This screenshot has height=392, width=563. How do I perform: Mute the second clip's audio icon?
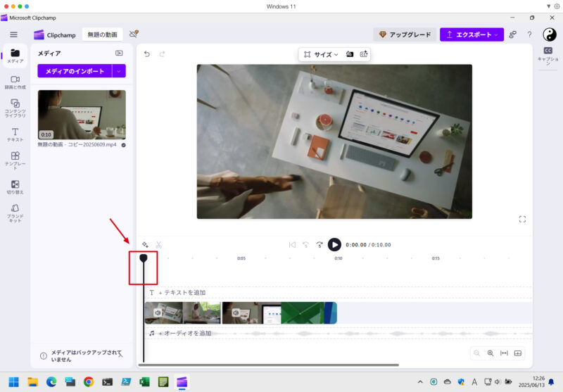[x=236, y=312]
